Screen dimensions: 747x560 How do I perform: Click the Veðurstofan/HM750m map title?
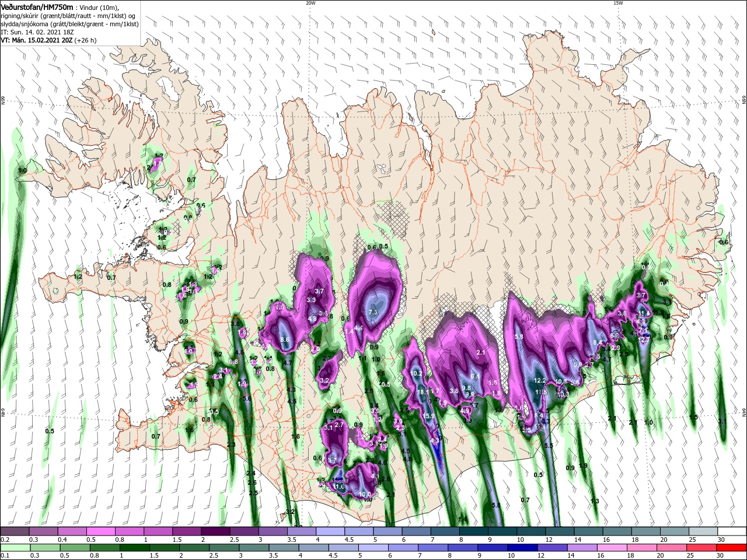point(37,6)
